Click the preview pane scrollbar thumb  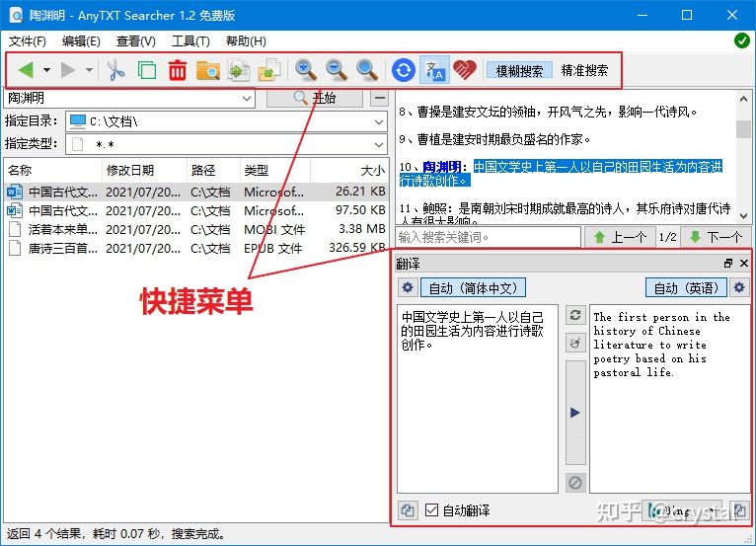(744, 128)
